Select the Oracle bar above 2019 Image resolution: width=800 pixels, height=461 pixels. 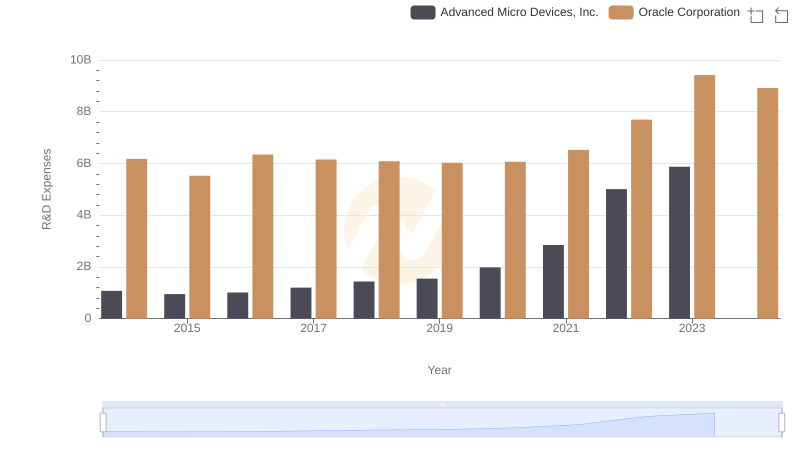point(452,241)
